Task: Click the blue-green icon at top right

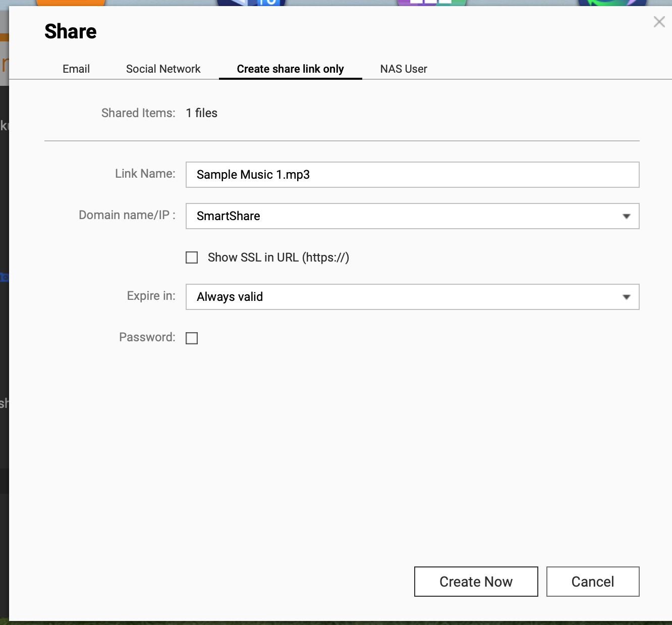Action: point(612,3)
